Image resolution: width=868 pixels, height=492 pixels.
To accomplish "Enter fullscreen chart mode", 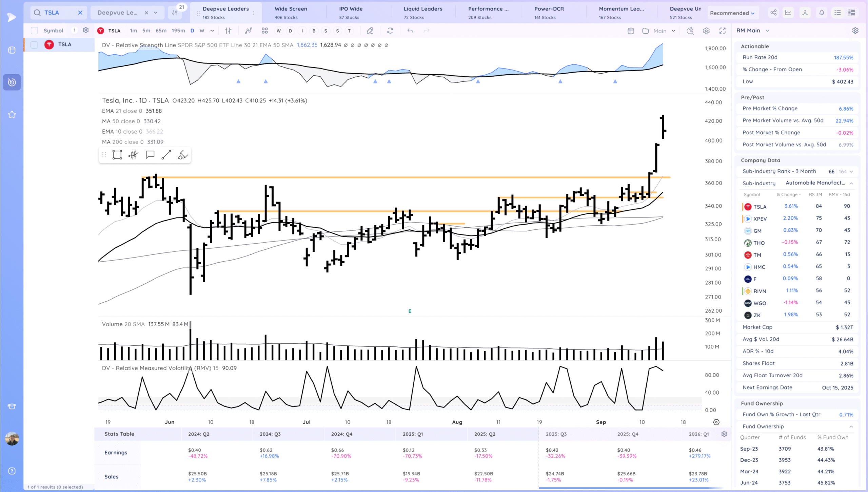I will (723, 31).
